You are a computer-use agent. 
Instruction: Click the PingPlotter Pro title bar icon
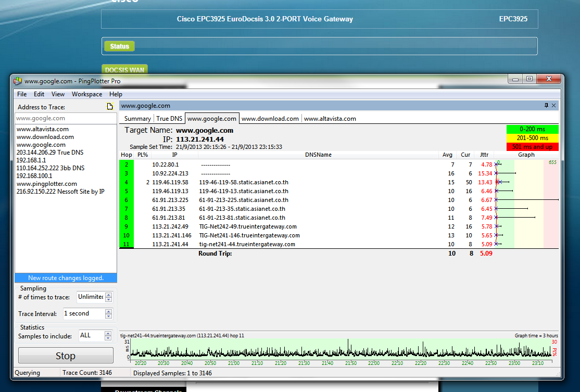coord(17,81)
